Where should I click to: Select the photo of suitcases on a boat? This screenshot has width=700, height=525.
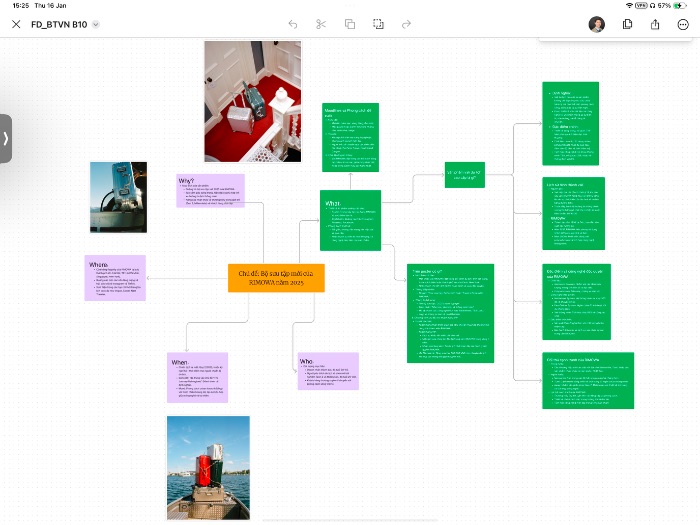pos(208,468)
